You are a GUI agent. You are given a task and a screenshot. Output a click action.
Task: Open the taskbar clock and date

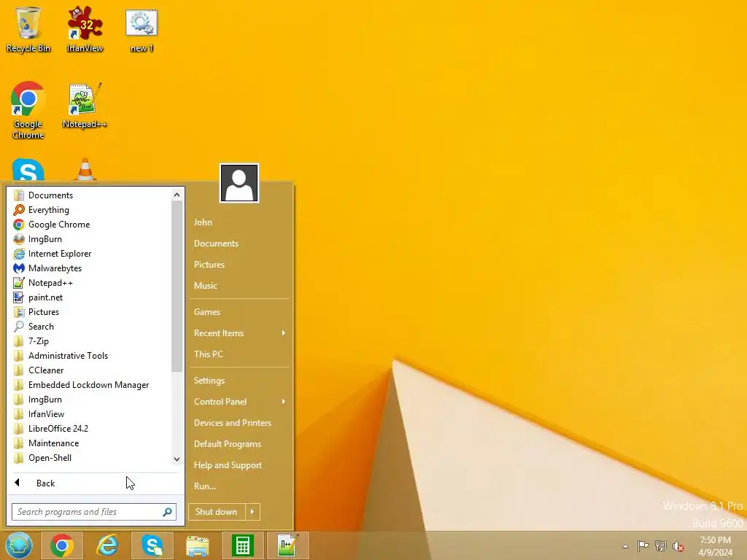[x=716, y=546]
